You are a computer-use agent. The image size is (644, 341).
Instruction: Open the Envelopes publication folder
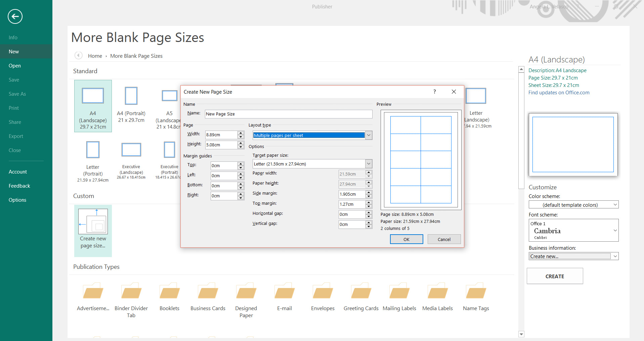point(323,291)
